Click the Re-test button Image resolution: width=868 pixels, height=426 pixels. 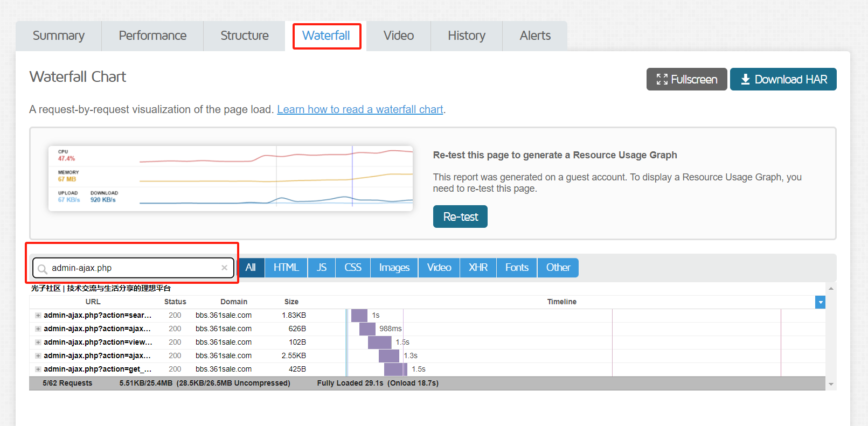click(460, 217)
